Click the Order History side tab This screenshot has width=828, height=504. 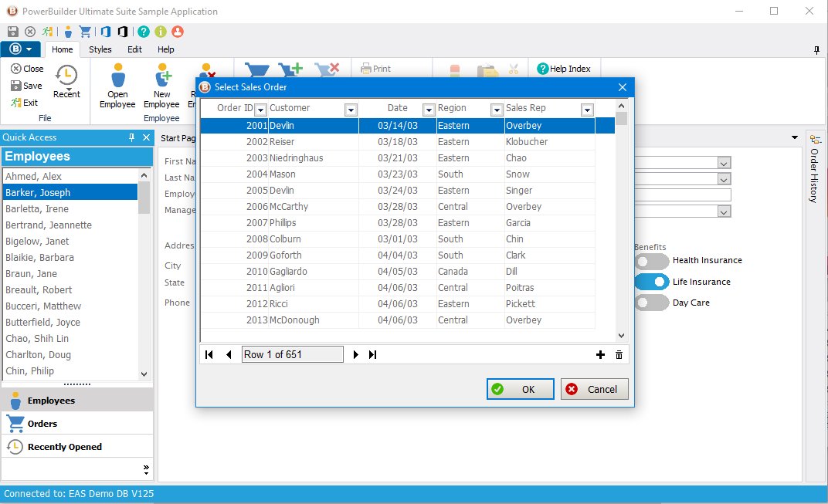(x=814, y=169)
